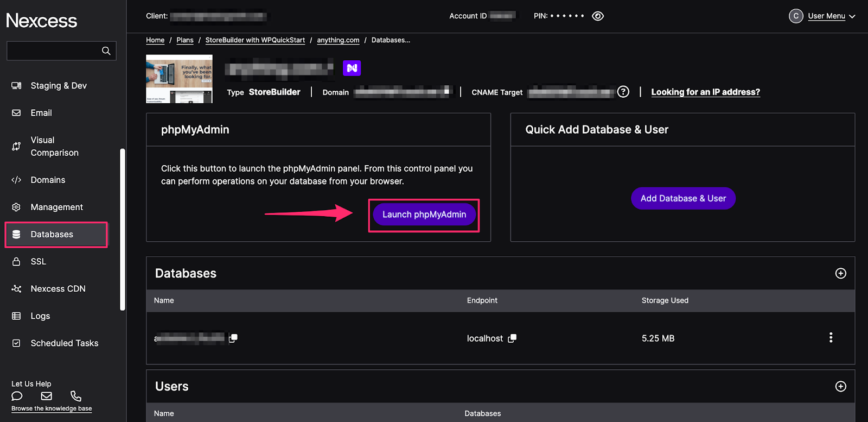The image size is (868, 422).
Task: Click the search magnifier icon in sidebar
Action: [x=106, y=51]
